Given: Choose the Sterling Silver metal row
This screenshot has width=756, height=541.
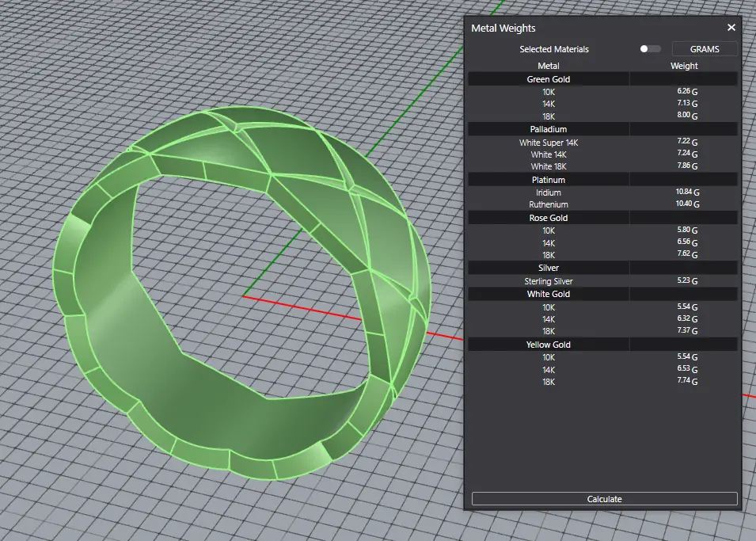Looking at the screenshot, I should pos(549,281).
